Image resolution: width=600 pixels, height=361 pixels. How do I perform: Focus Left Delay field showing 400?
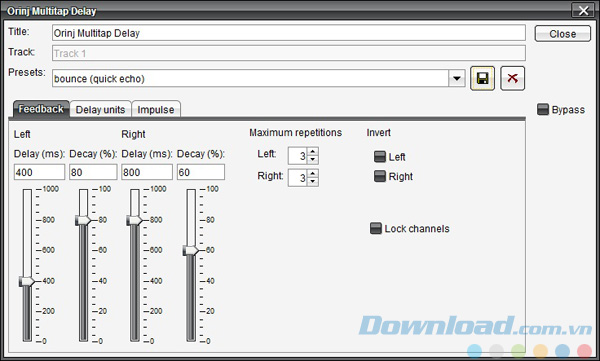pyautogui.click(x=39, y=172)
